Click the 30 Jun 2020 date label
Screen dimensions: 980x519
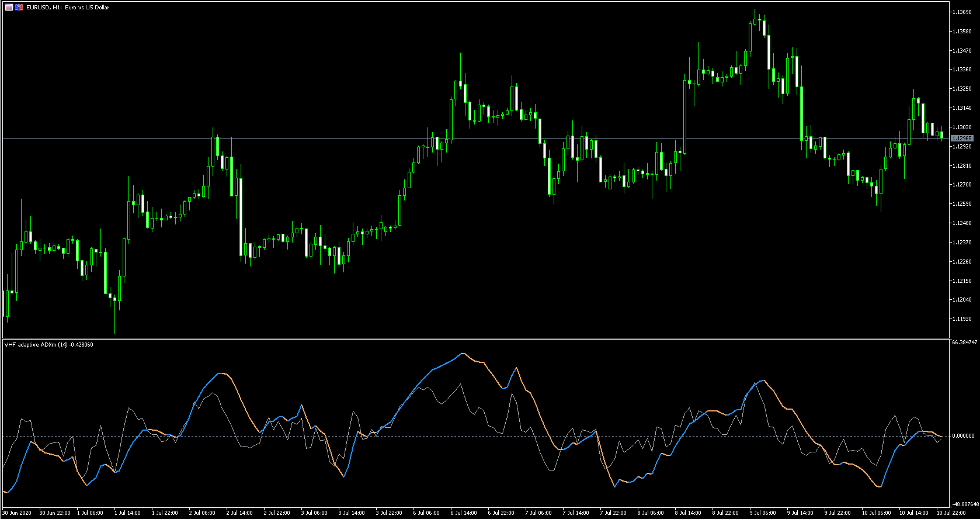(17, 513)
